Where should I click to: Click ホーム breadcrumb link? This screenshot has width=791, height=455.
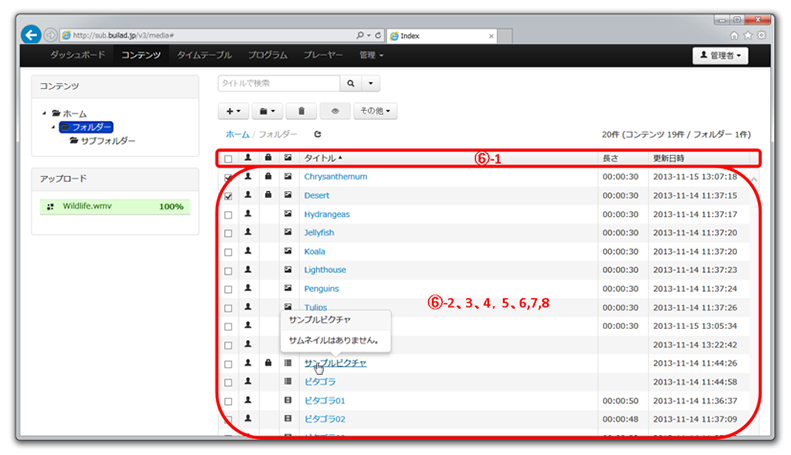237,134
